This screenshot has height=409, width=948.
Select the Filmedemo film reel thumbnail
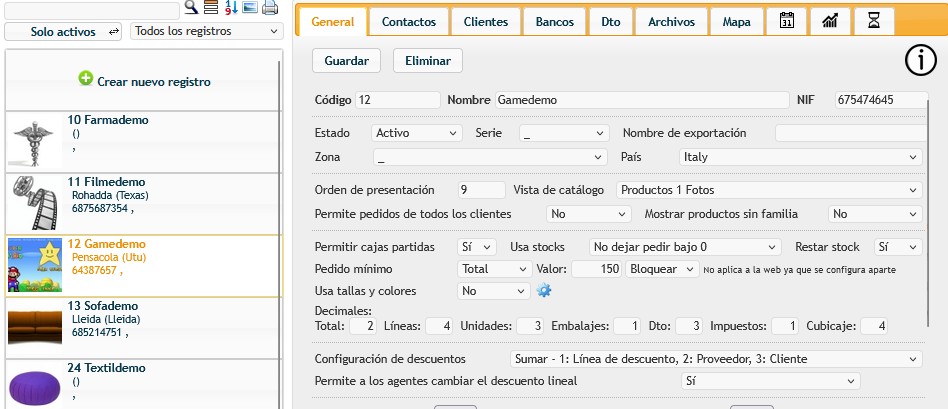35,204
